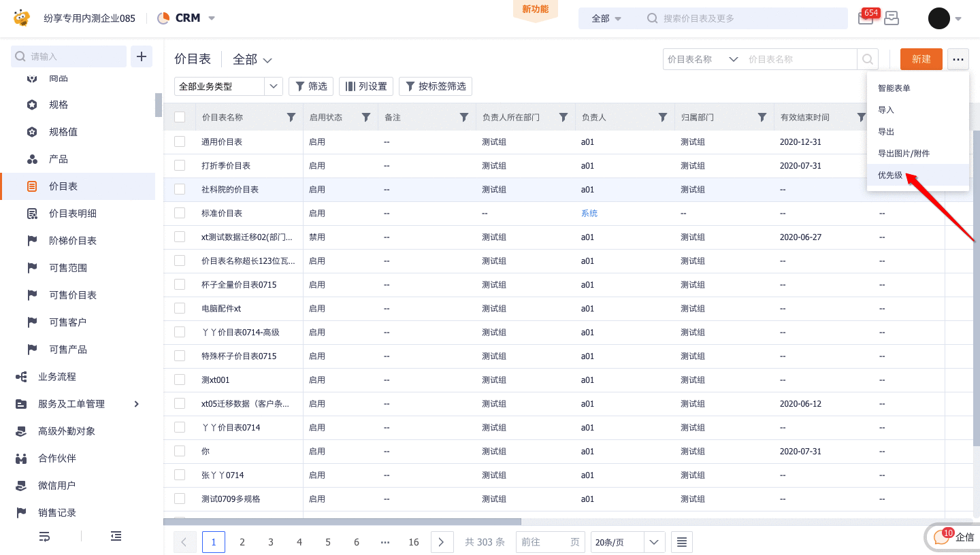Toggle the select-all checkbox in table header
The height and width of the screenshot is (555, 980).
180,117
